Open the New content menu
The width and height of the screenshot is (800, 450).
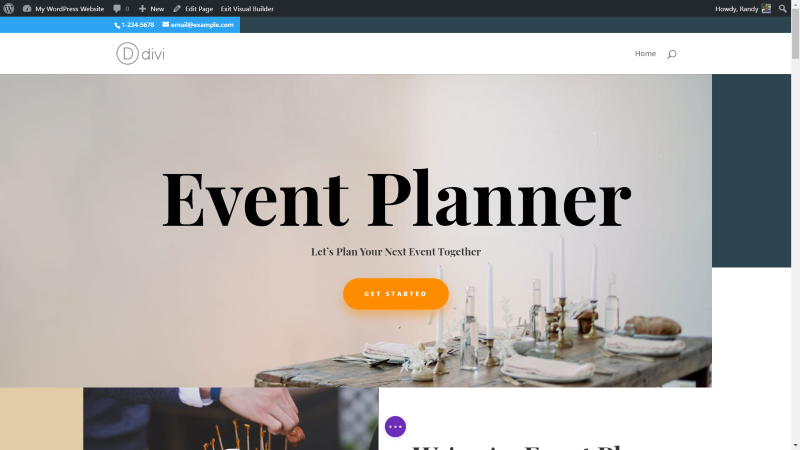pyautogui.click(x=151, y=9)
